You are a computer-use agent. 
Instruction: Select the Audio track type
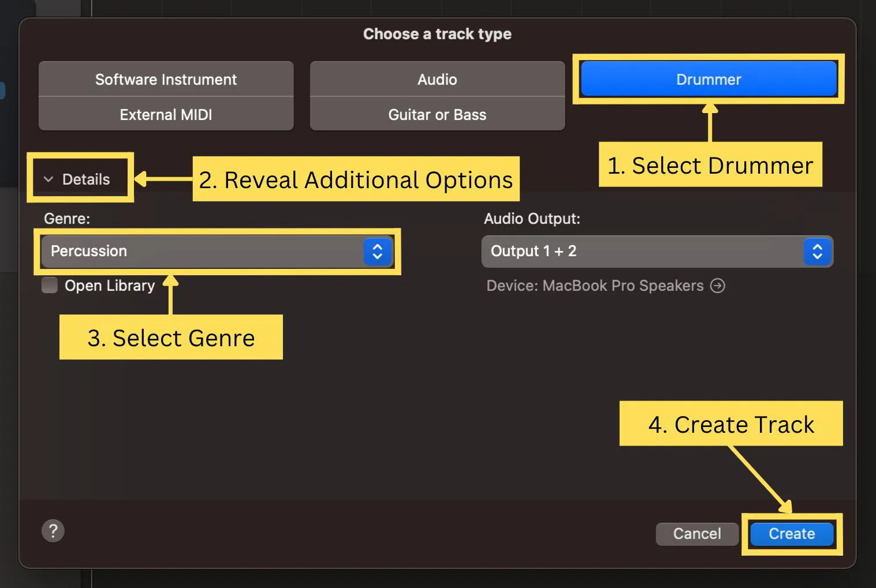pos(437,79)
